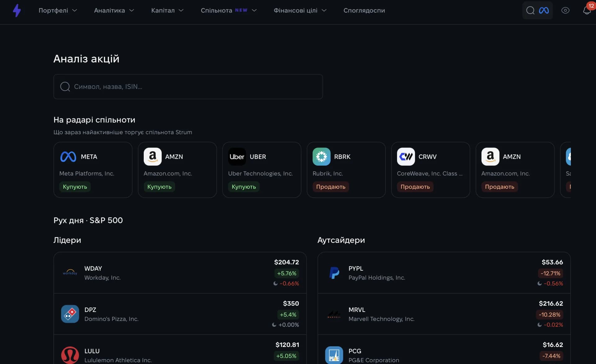Go to Споглядосли in top navigation
Image resolution: width=596 pixels, height=364 pixels.
[364, 10]
